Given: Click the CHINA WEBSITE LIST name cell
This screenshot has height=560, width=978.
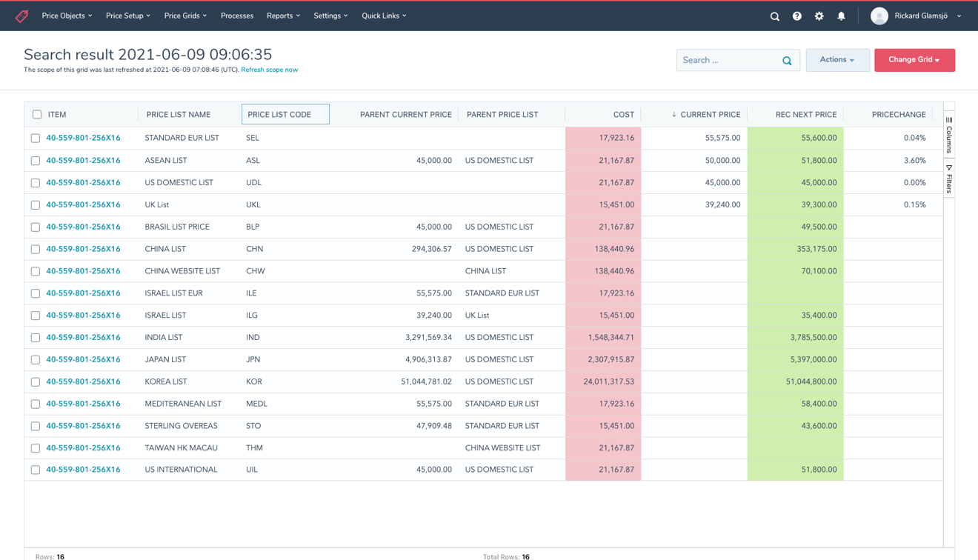Looking at the screenshot, I should pos(182,271).
